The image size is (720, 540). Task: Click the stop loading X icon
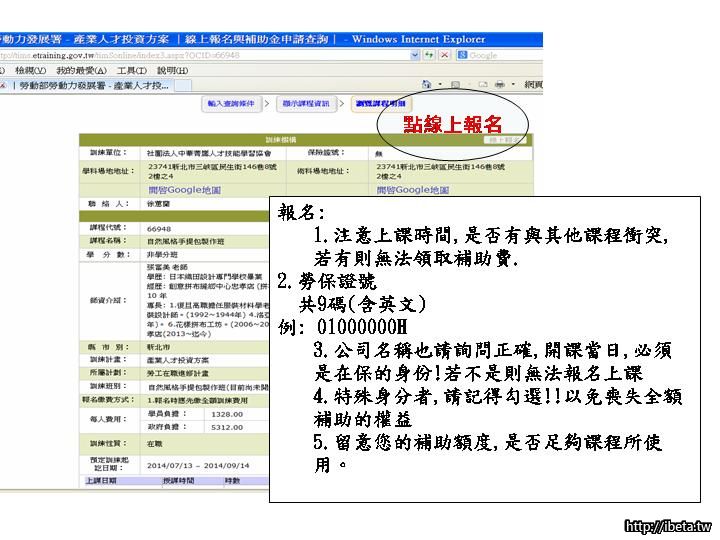[x=443, y=55]
